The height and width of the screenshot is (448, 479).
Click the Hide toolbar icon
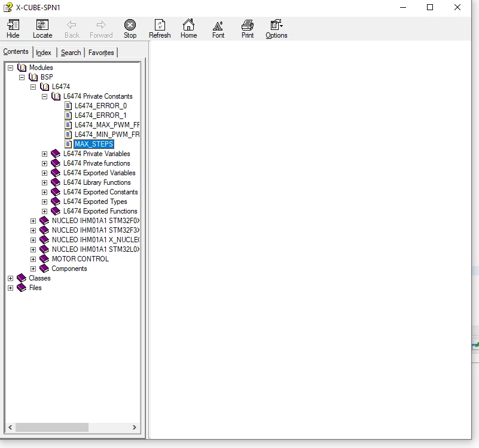pyautogui.click(x=13, y=25)
